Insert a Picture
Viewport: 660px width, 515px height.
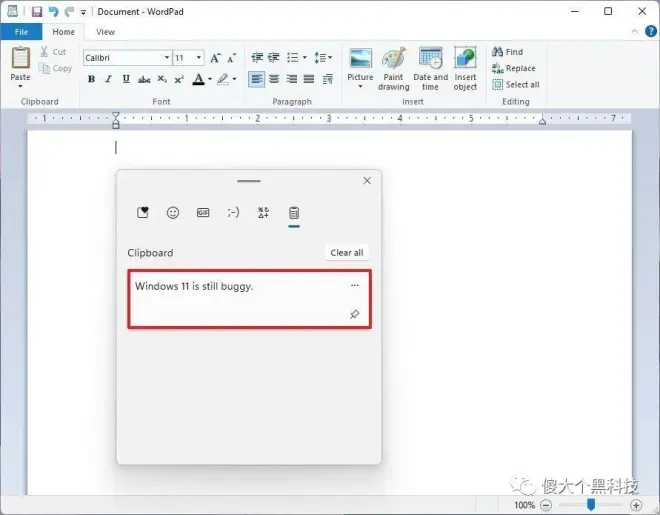click(x=360, y=63)
